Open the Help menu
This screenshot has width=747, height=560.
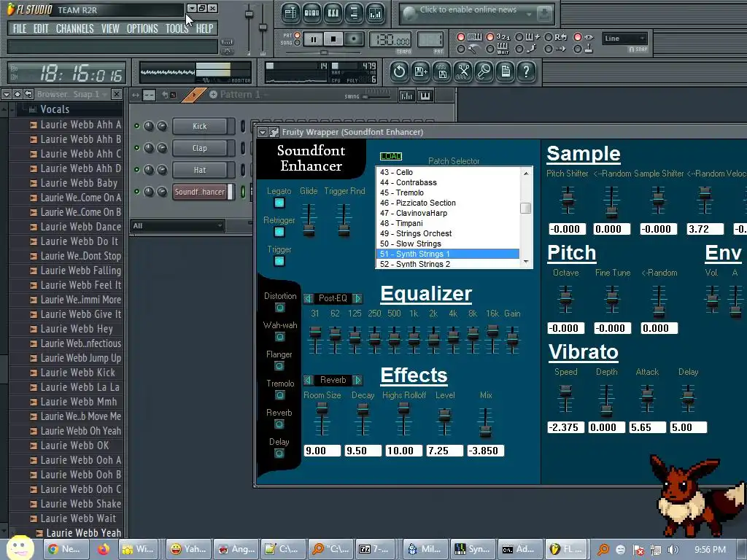204,28
